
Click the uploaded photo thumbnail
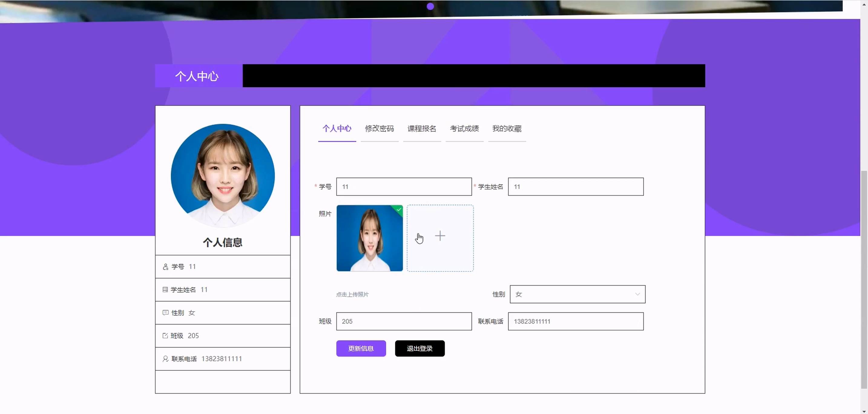[x=370, y=238]
